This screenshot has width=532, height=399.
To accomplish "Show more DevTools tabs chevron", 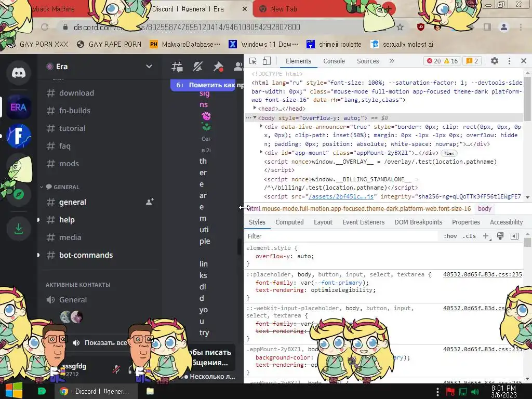I will tap(392, 61).
